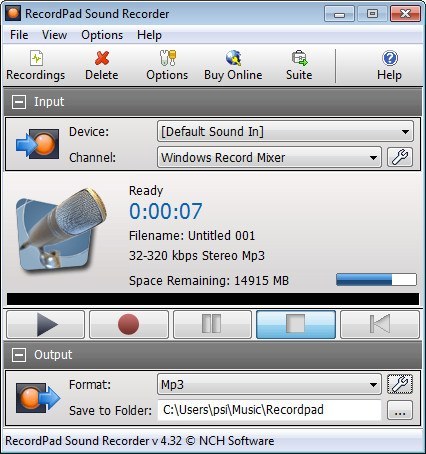Image resolution: width=426 pixels, height=454 pixels.
Task: Browse for save folder with ellipsis button
Action: pyautogui.click(x=400, y=410)
